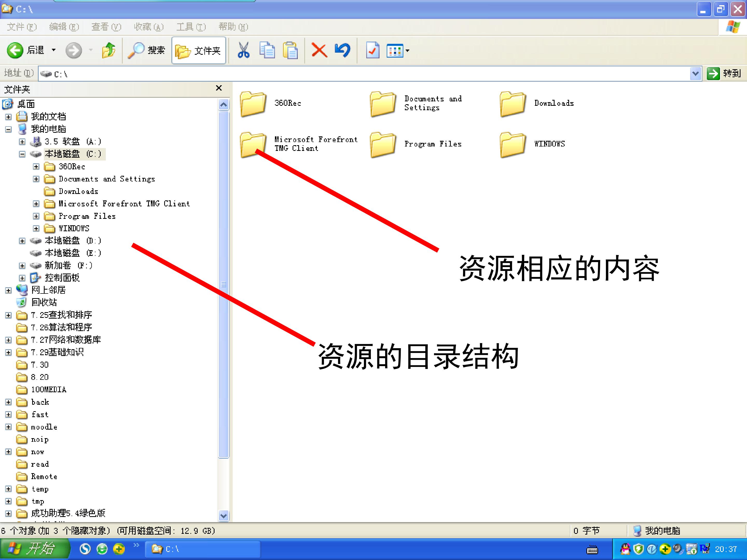The width and height of the screenshot is (747, 560).
Task: Expand the 网上邻居 tree node
Action: [9, 291]
